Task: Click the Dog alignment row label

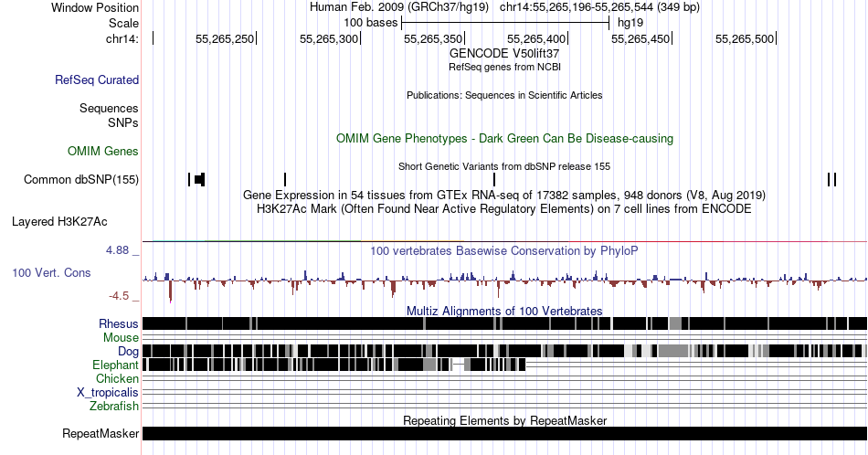Action: coord(128,351)
